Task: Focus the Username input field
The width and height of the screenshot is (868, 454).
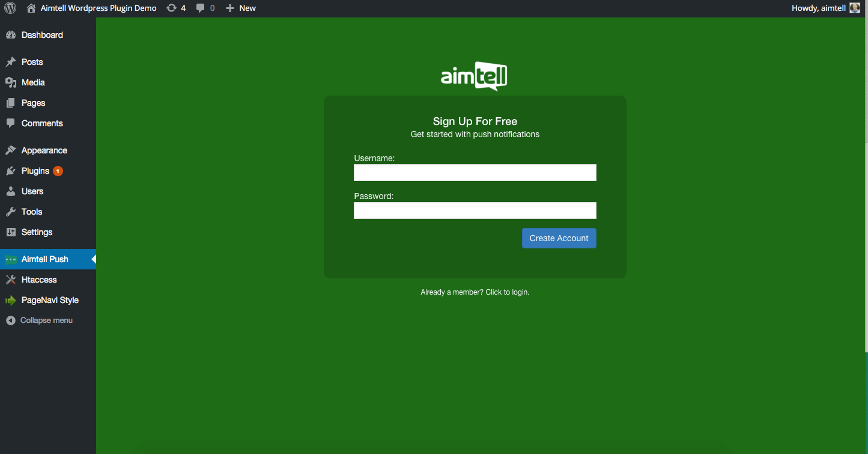Action: click(475, 173)
